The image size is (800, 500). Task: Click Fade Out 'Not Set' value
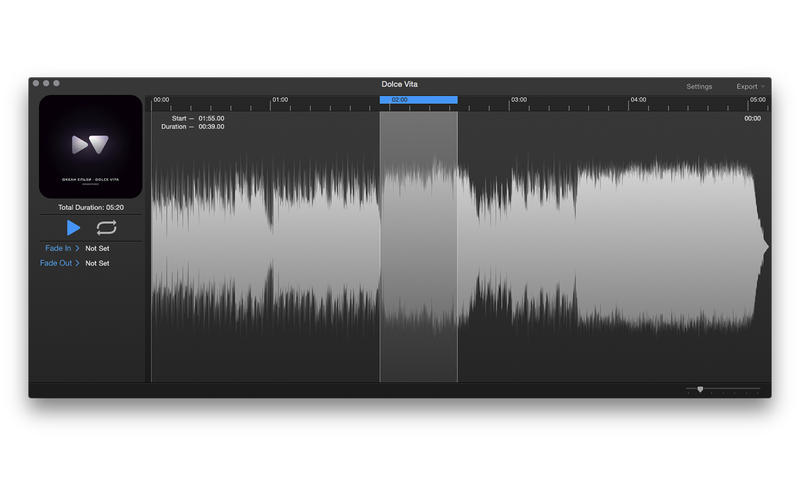pos(97,263)
